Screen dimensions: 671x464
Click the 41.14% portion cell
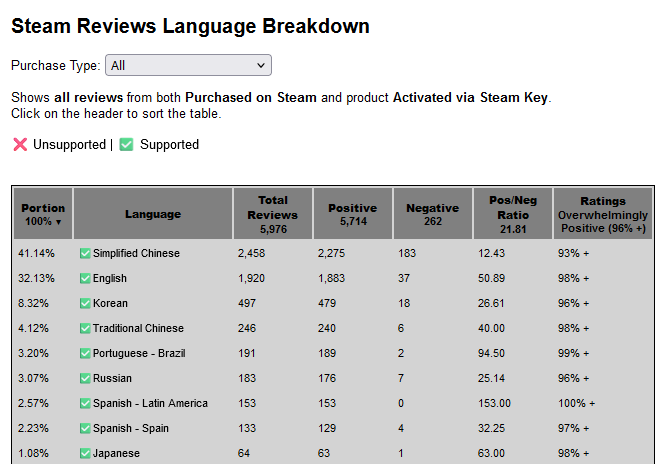36,253
